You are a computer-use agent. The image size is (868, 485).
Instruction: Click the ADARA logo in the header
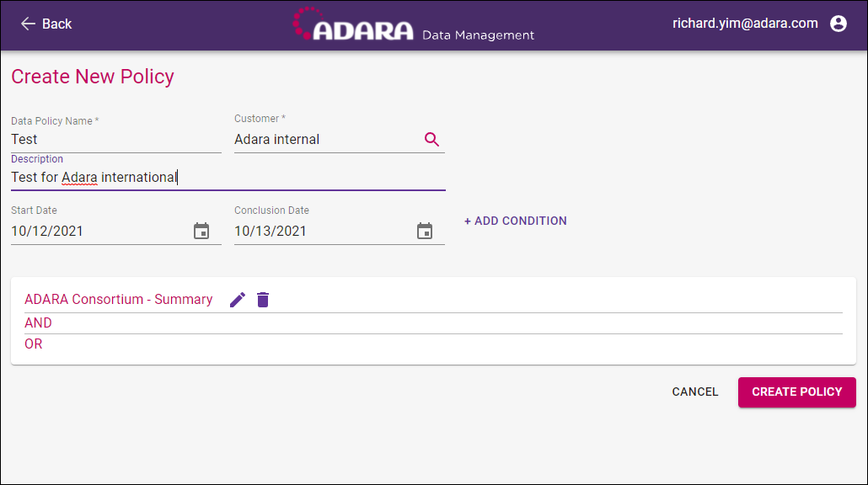pos(353,24)
